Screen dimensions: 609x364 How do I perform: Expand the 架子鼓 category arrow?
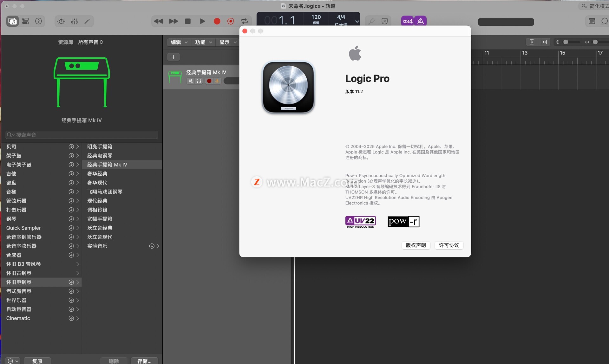pyautogui.click(x=77, y=156)
